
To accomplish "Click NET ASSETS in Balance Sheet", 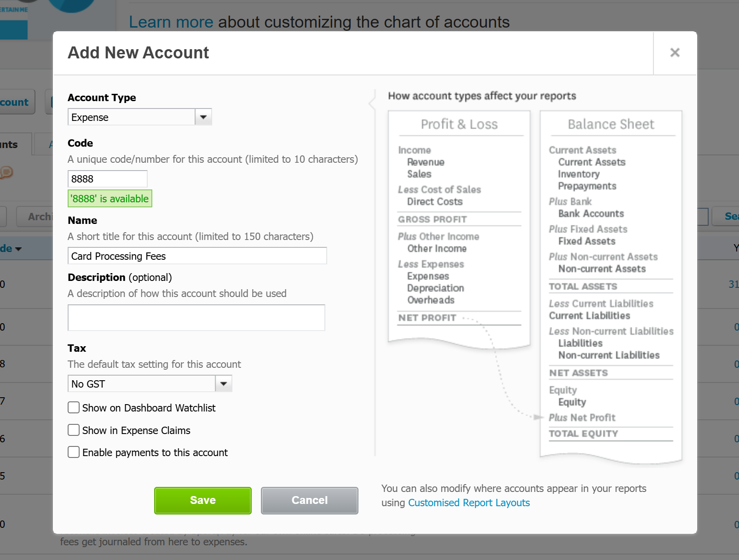I will [x=578, y=373].
